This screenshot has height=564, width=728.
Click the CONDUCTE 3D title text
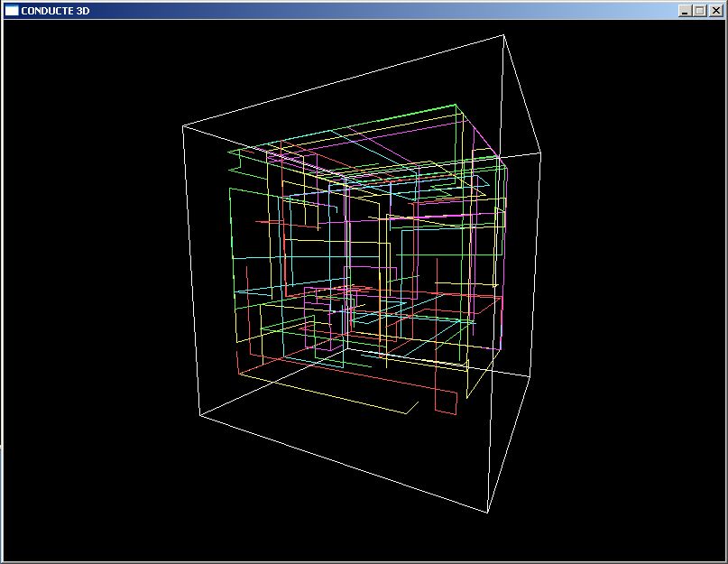tap(55, 11)
